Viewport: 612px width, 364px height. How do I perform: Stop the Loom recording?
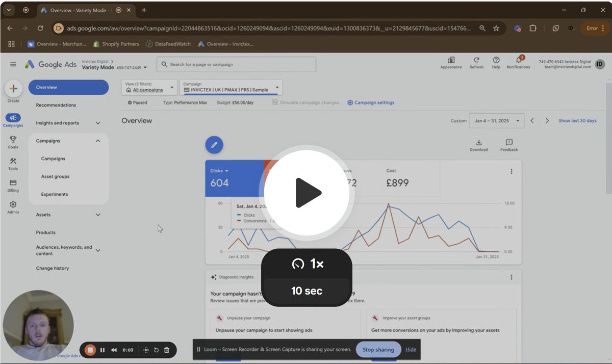90,350
